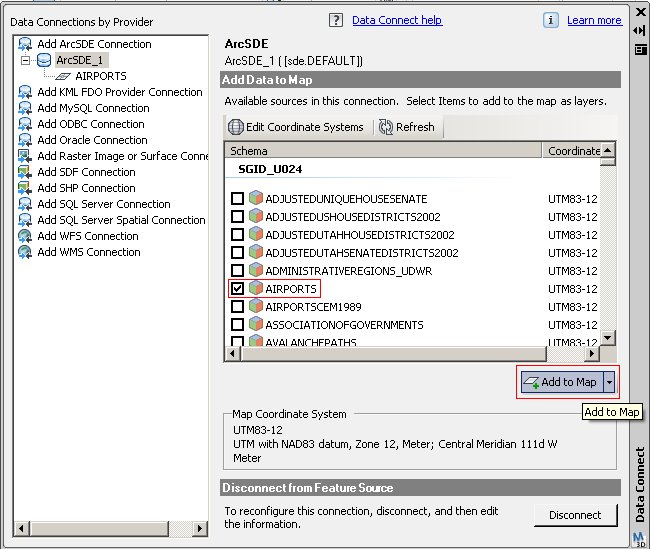Check the ASSOCIATIONOFGOVERNMENTS checkbox

click(x=237, y=324)
